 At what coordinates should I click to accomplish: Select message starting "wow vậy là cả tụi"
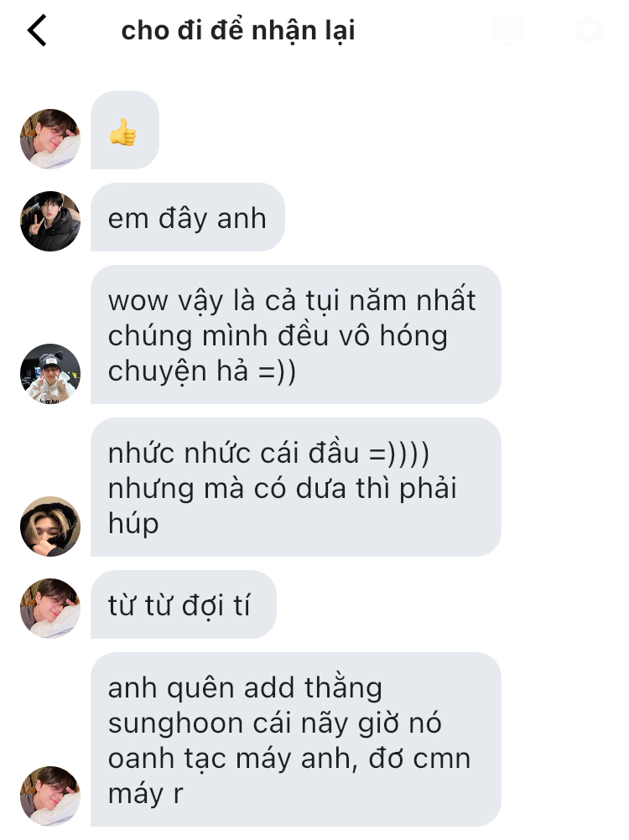tap(296, 334)
